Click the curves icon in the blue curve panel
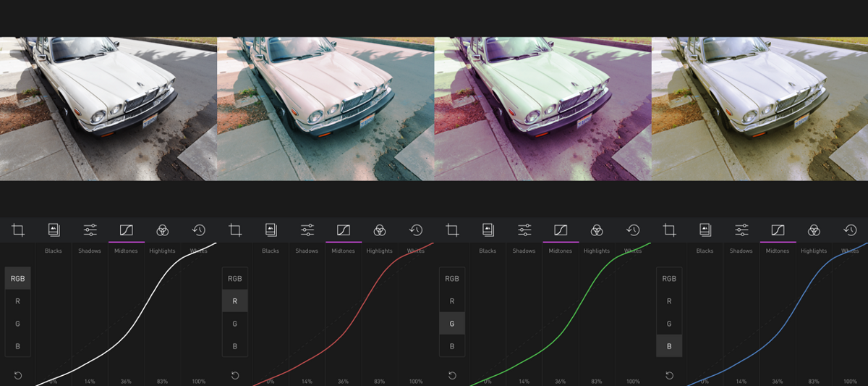Screen dimensions: 868x386 click(778, 230)
